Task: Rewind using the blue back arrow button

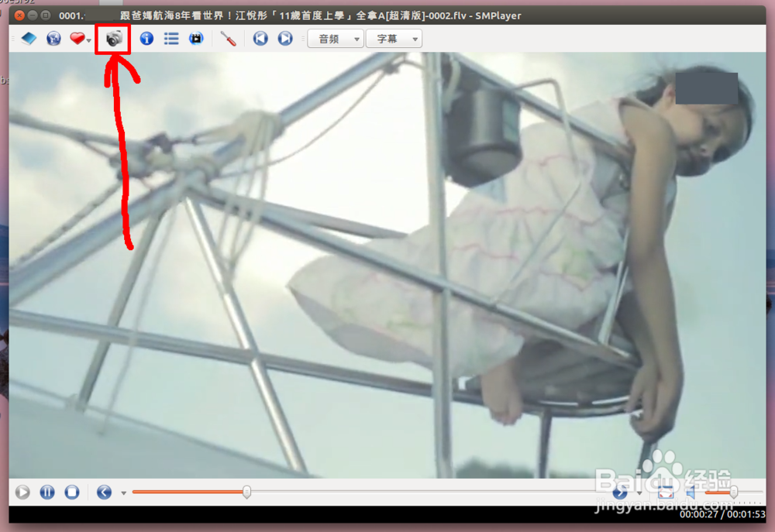Action: tap(104, 492)
